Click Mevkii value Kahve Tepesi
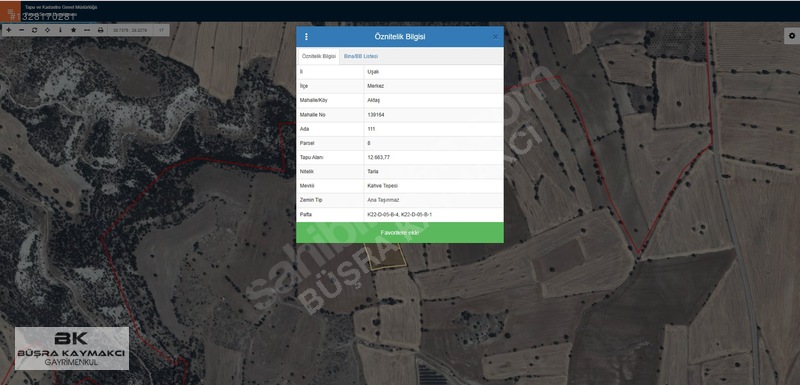The height and width of the screenshot is (385, 800). click(382, 186)
